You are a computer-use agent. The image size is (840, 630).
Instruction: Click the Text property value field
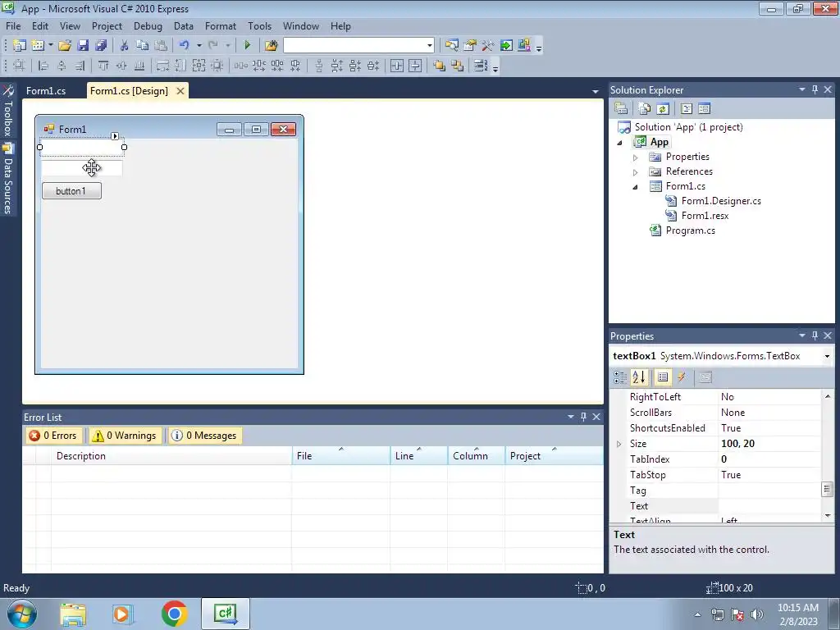(769, 506)
